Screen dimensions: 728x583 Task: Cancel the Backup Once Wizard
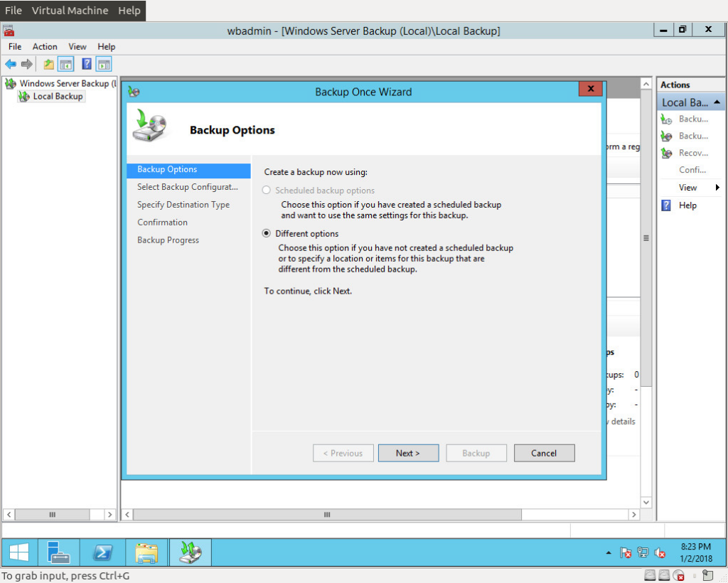(544, 453)
